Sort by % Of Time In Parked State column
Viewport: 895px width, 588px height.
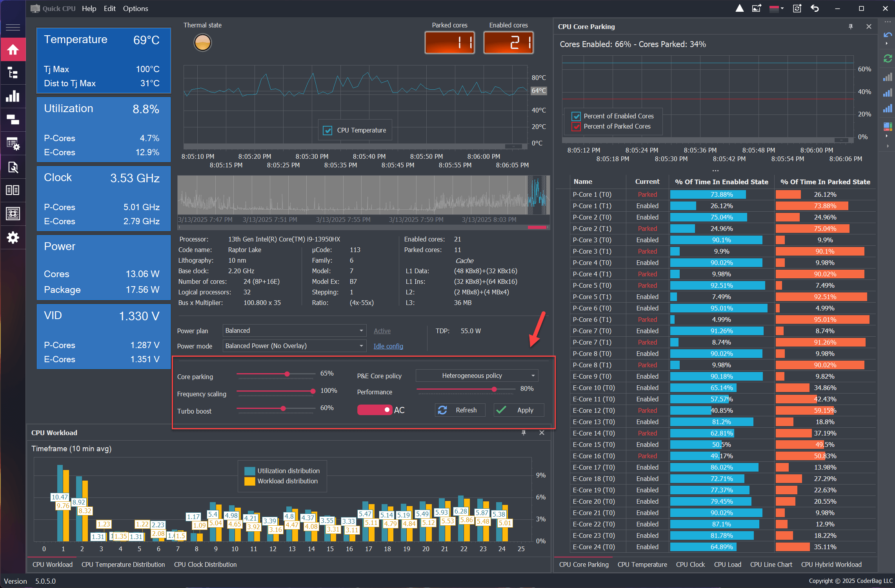pyautogui.click(x=825, y=181)
